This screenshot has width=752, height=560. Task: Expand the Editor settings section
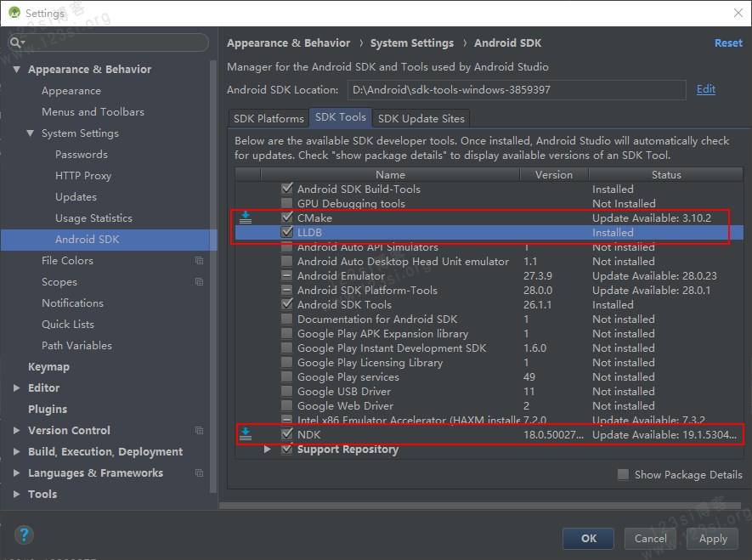17,387
